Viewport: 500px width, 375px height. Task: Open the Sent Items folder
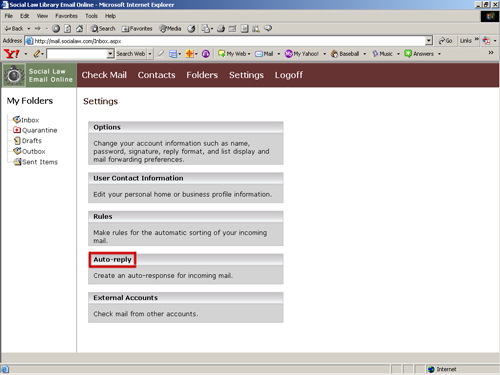coord(35,162)
